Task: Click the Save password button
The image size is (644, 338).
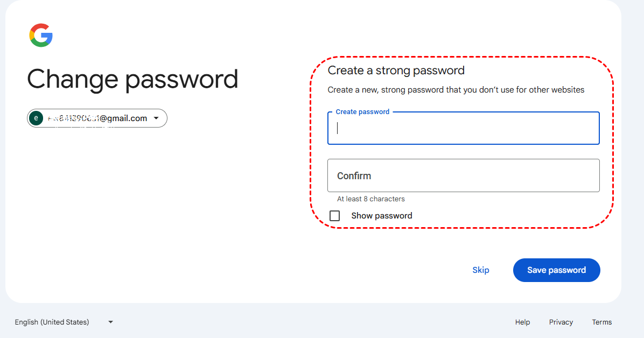Action: tap(556, 270)
